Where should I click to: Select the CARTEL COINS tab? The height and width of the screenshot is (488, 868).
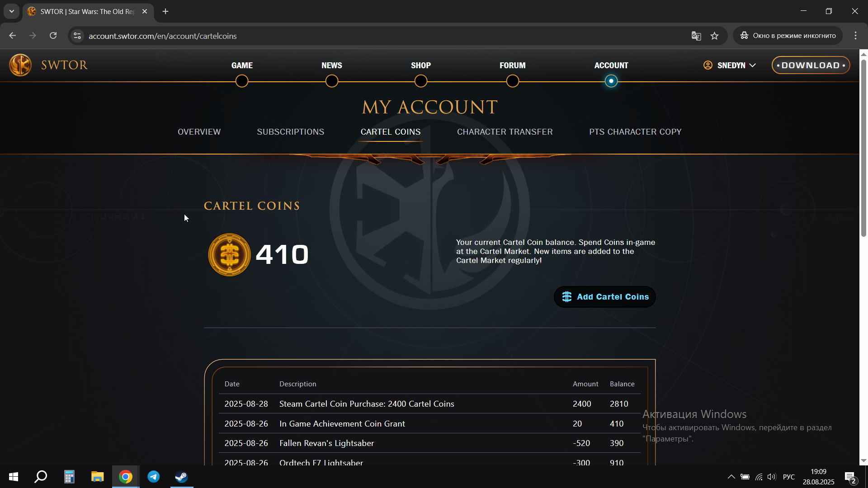(x=390, y=132)
